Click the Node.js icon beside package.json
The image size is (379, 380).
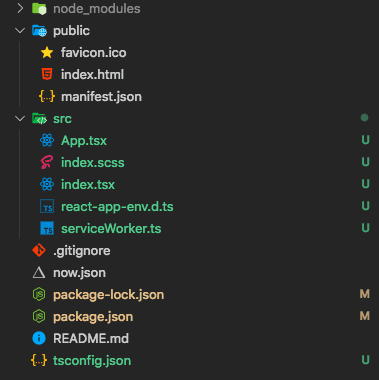pyautogui.click(x=39, y=316)
